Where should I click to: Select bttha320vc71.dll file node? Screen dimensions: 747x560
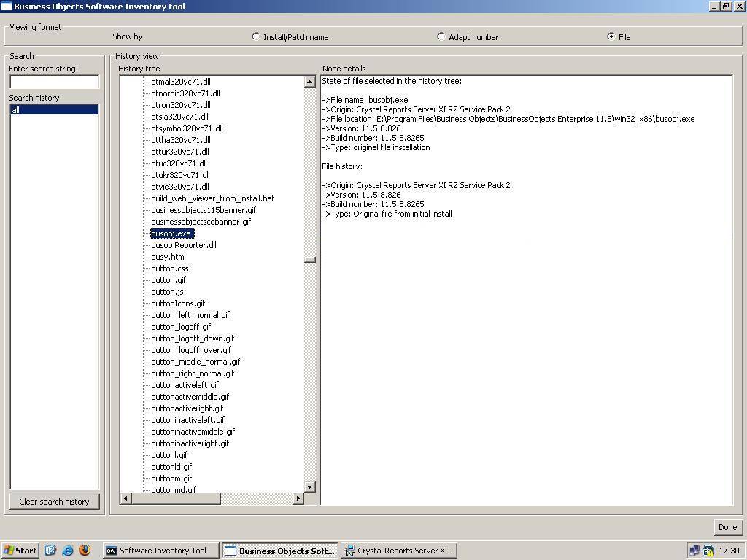click(x=181, y=140)
